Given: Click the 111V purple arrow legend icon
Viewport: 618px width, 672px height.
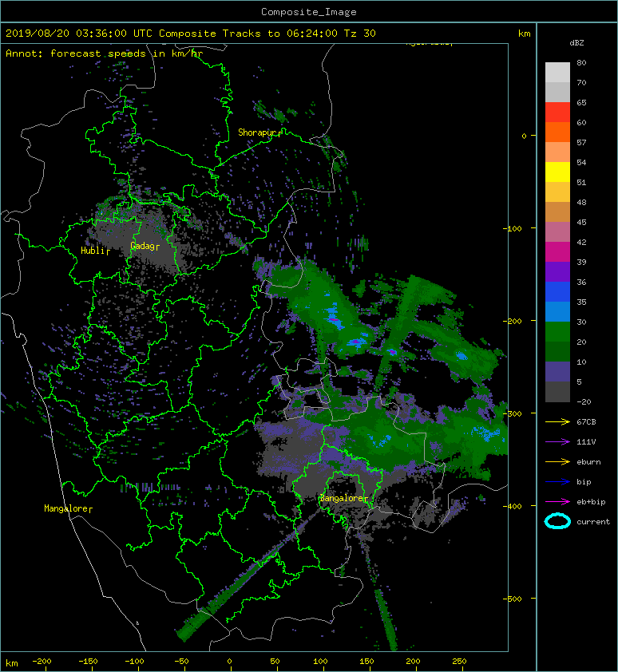Looking at the screenshot, I should click(557, 442).
